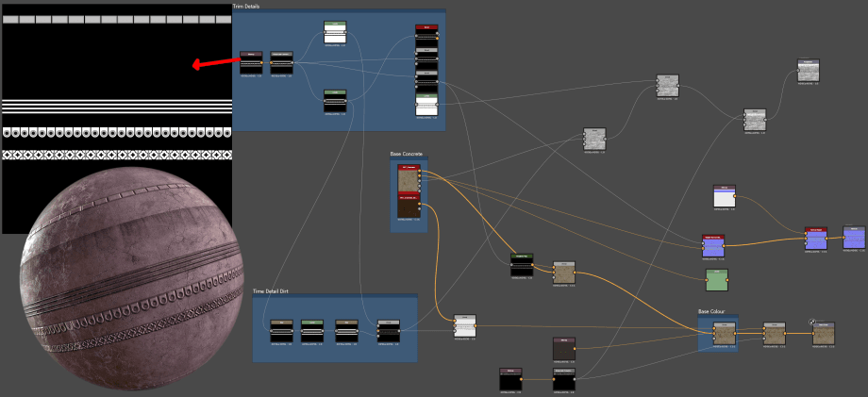Click the orange output connector of the white uniform color node
The height and width of the screenshot is (397, 868).
pyautogui.click(x=736, y=196)
